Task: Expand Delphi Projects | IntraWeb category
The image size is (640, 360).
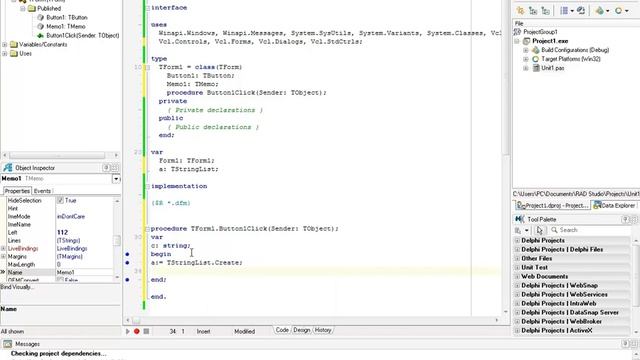Action: [517, 303]
